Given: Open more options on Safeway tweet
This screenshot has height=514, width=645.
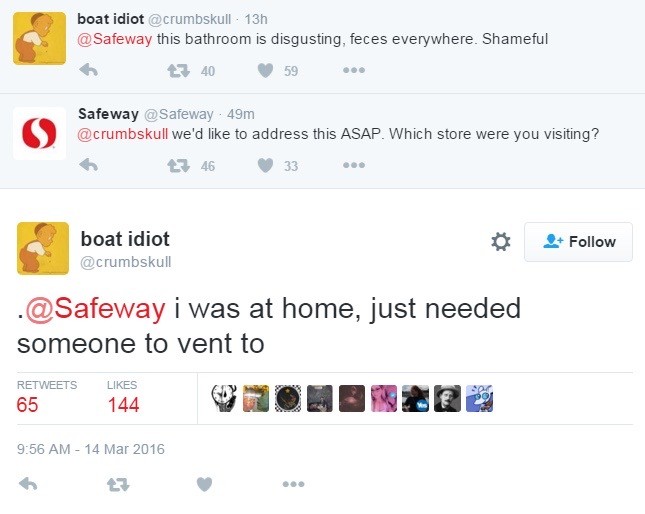Looking at the screenshot, I should [353, 165].
